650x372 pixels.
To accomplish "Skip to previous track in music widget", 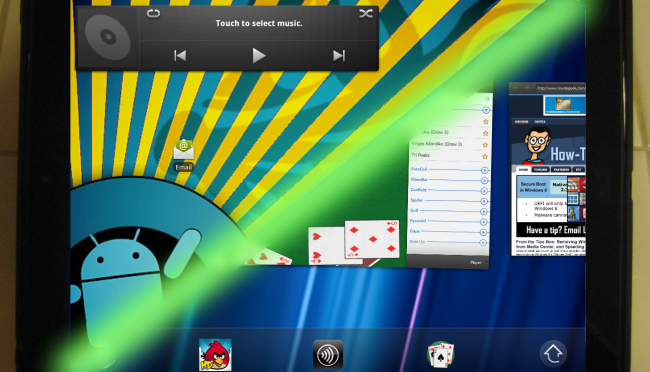I will point(180,55).
